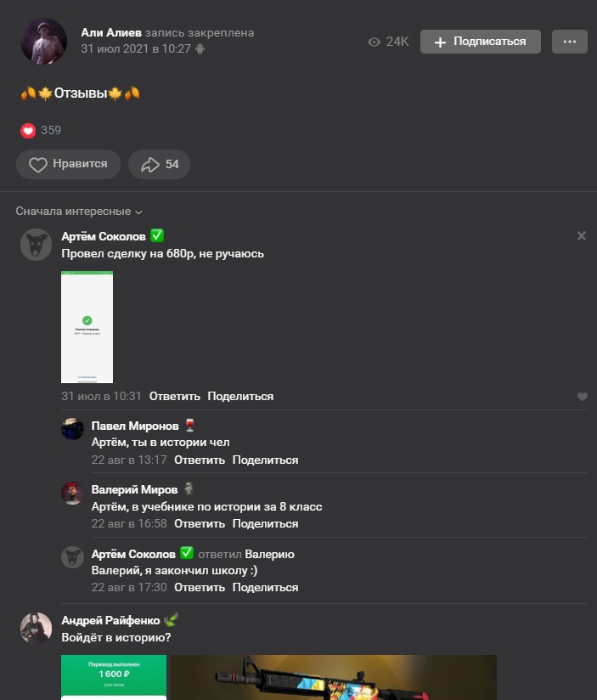Like Артём Соколов's comment with small heart
This screenshot has height=700, width=597.
(582, 397)
